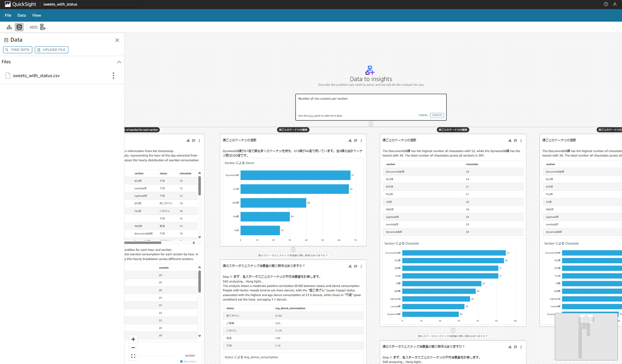Viewport: 622px width, 364px height.
Task: Open the flow hierarchy view icon in toolbar
Action: click(9, 27)
